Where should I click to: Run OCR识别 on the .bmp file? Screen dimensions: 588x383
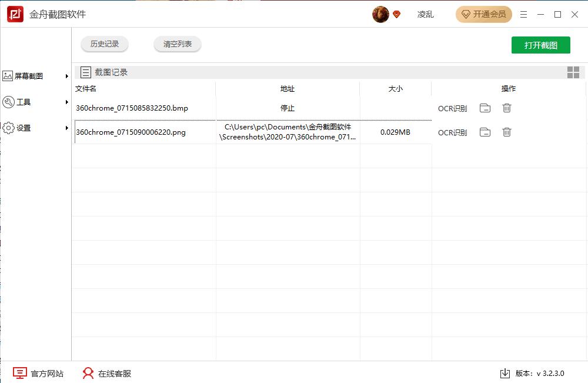click(452, 109)
